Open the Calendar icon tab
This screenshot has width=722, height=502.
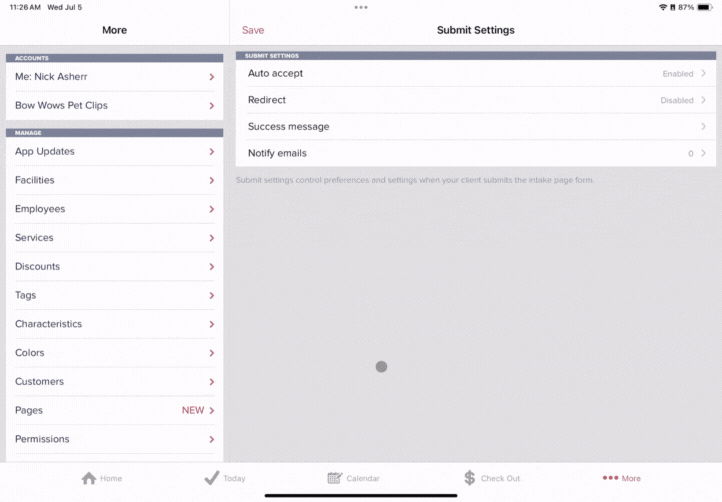335,478
